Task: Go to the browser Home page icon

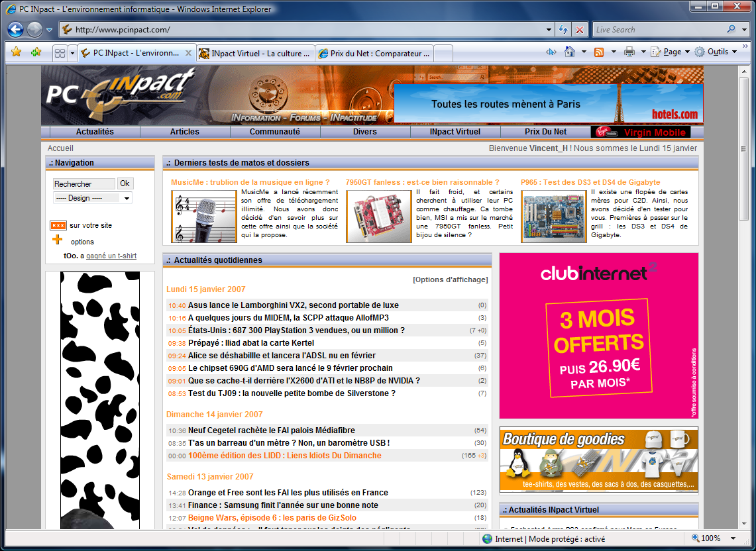Action: 569,52
